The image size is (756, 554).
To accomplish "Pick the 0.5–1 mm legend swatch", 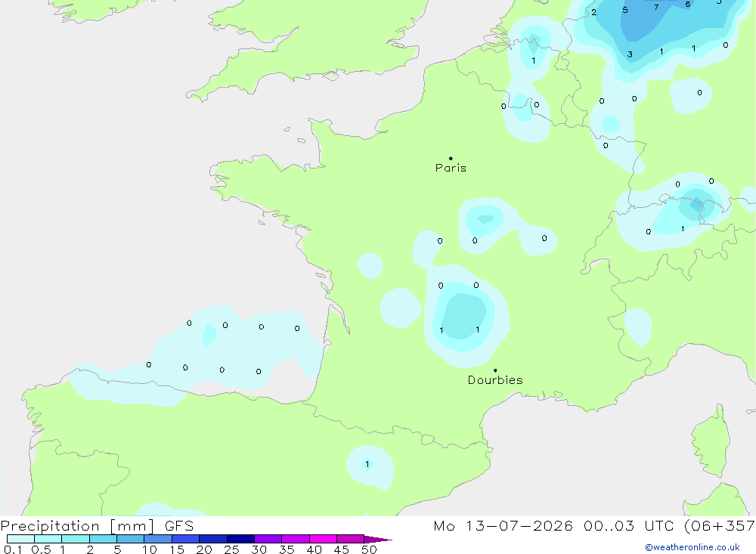I will (x=48, y=539).
